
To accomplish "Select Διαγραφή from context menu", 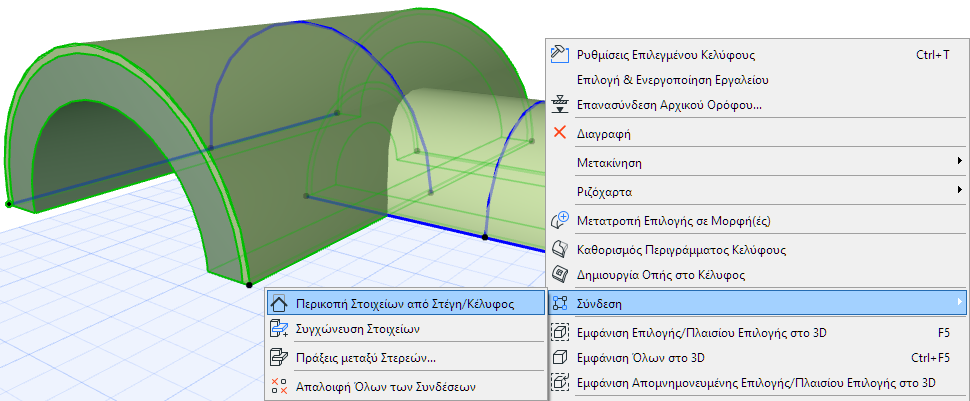I will [x=756, y=133].
